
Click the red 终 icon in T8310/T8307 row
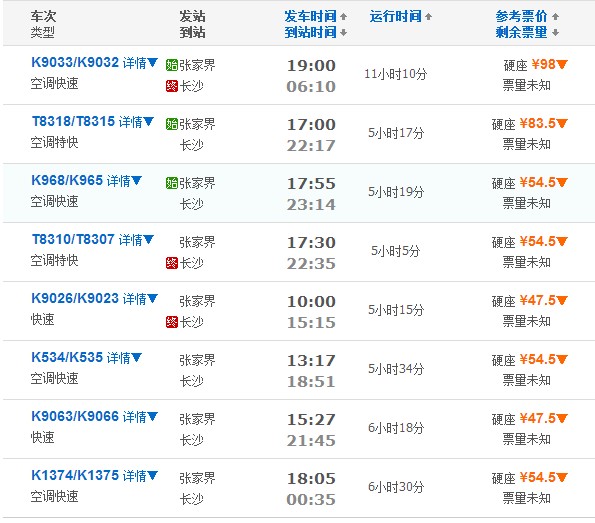(x=172, y=263)
